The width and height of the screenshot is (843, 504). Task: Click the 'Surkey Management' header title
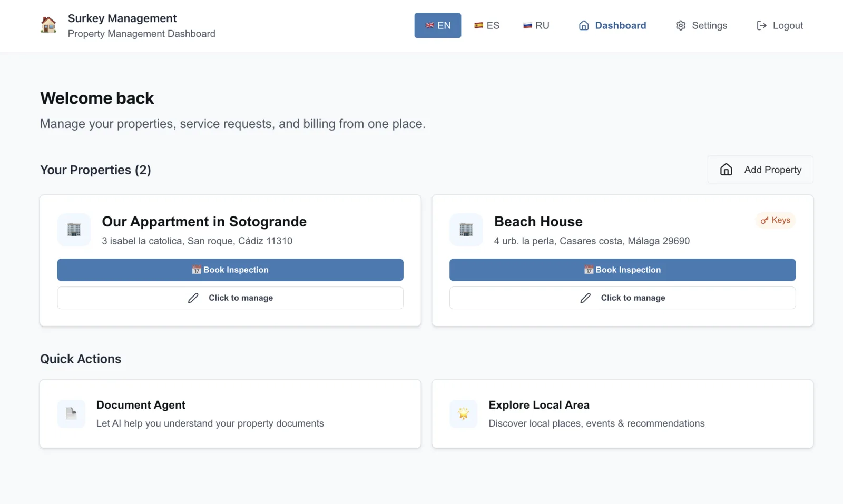point(122,18)
